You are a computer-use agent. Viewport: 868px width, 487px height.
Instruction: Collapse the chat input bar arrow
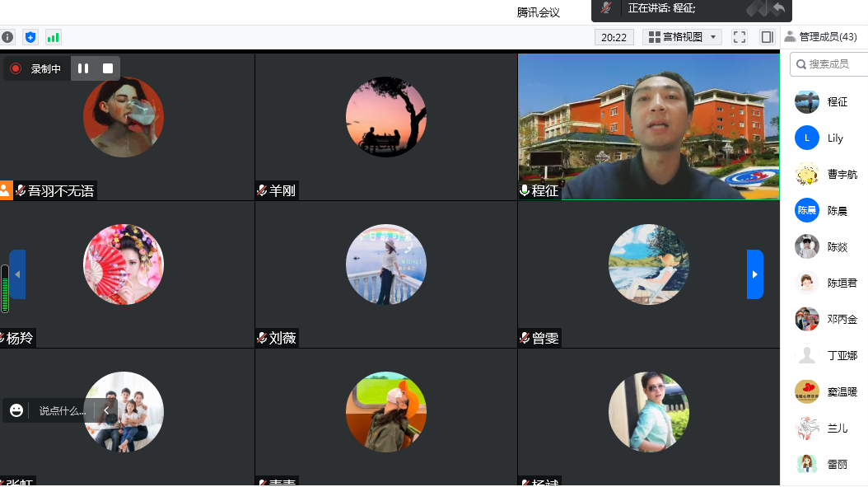pyautogui.click(x=105, y=410)
